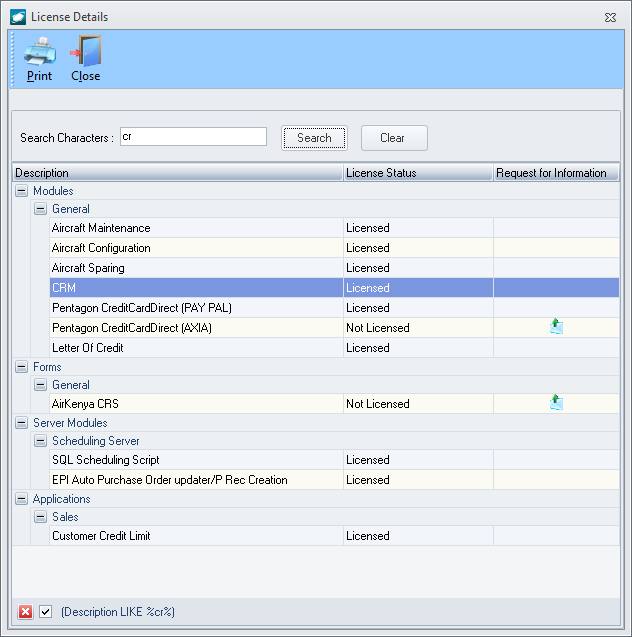
Task: Sort by Description column header
Action: (x=177, y=173)
